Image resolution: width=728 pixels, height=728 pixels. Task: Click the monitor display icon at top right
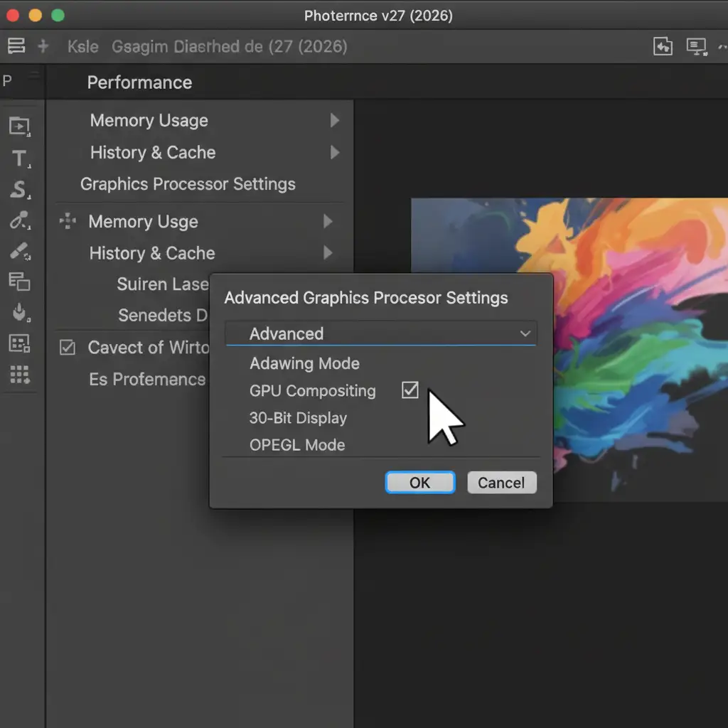(697, 47)
